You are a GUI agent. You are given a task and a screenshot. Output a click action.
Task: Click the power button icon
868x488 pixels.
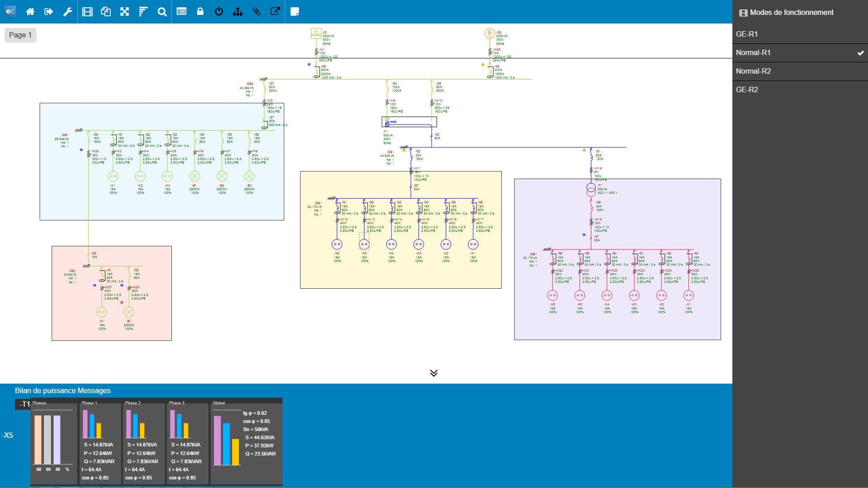tap(219, 12)
